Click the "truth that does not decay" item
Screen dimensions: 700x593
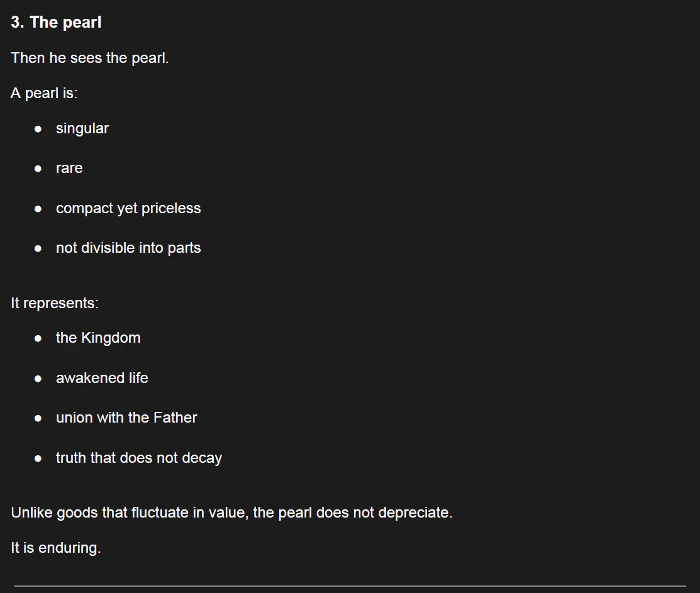[x=139, y=458]
